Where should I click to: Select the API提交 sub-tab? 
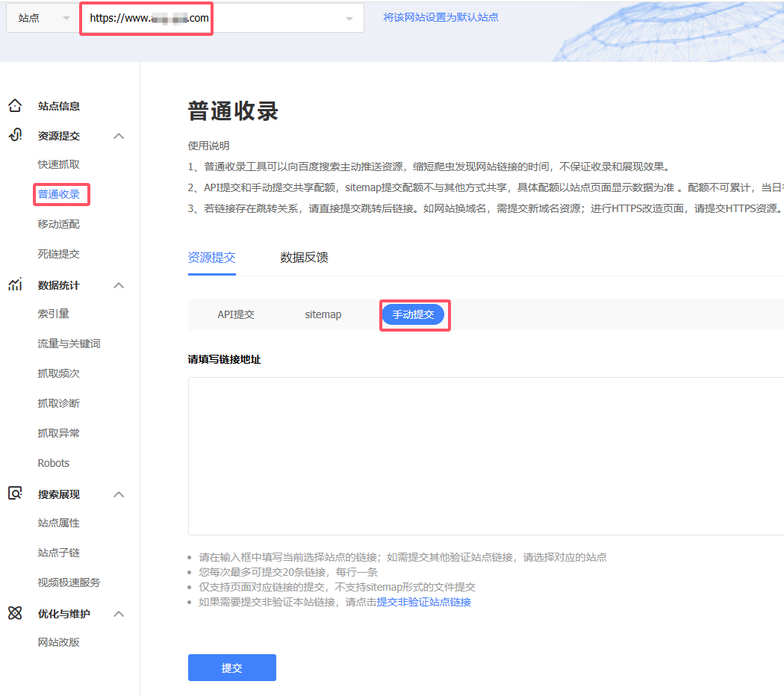[236, 314]
